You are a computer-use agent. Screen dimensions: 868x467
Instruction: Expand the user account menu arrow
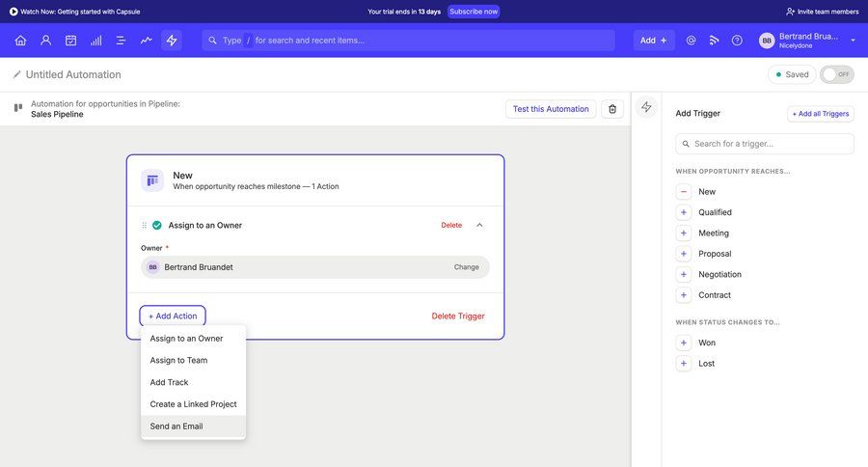click(853, 41)
